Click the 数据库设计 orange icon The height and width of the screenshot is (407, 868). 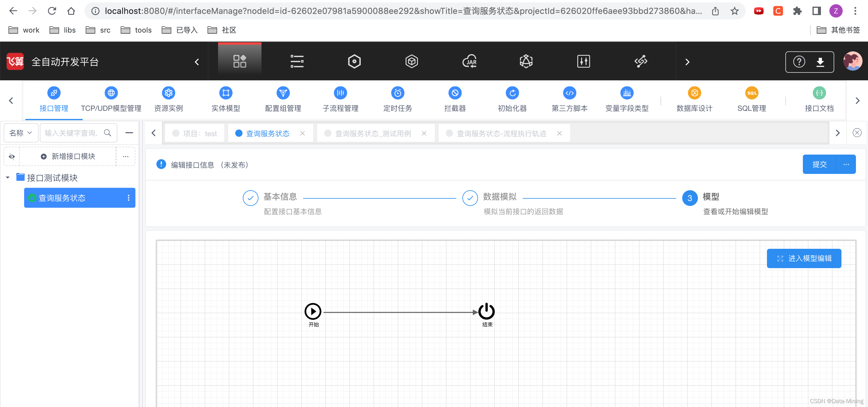[x=694, y=93]
